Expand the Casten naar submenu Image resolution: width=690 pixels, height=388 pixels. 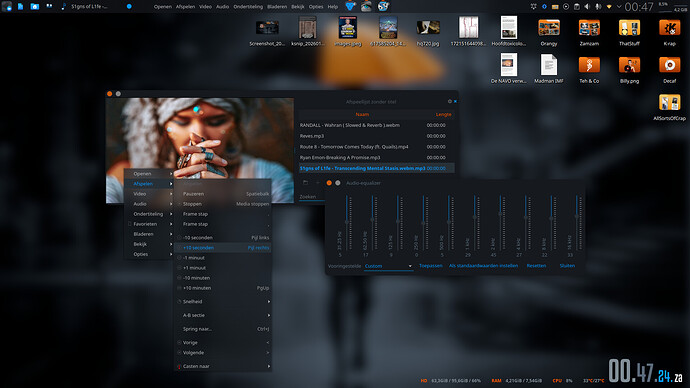pos(223,366)
